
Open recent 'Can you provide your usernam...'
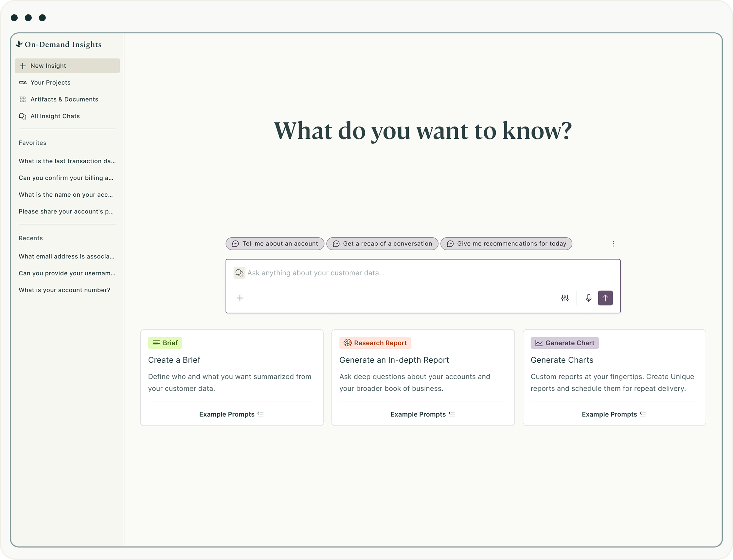click(67, 273)
